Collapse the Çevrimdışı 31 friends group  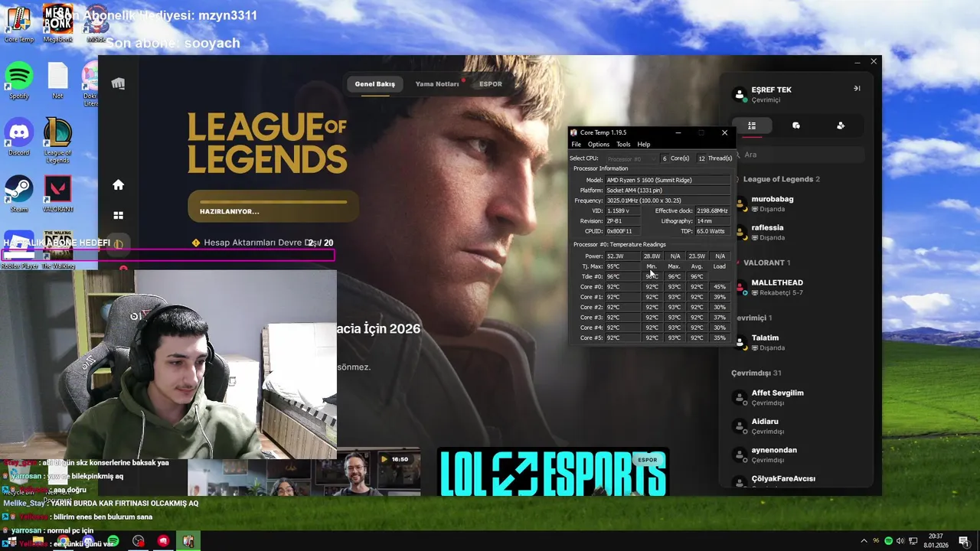[756, 373]
